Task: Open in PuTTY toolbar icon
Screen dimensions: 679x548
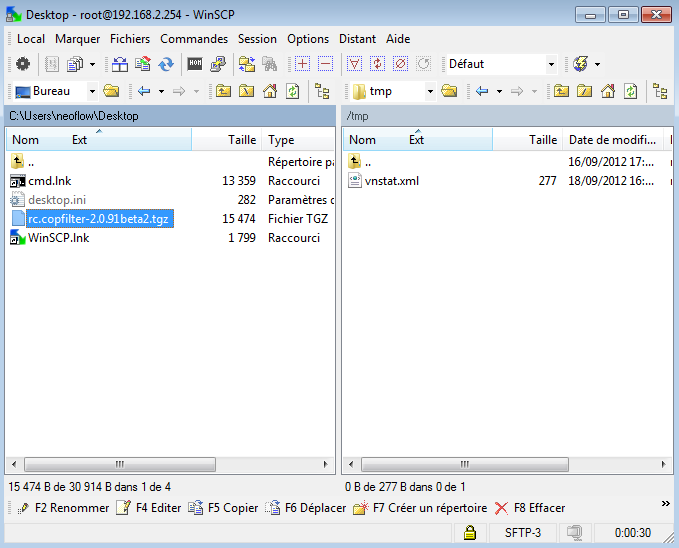Action: coord(218,64)
